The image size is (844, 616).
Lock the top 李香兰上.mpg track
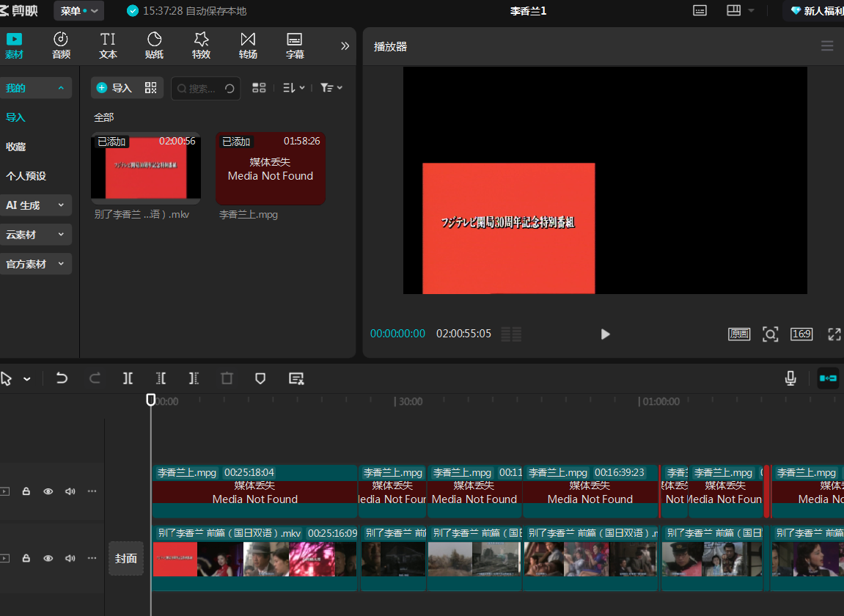point(26,491)
